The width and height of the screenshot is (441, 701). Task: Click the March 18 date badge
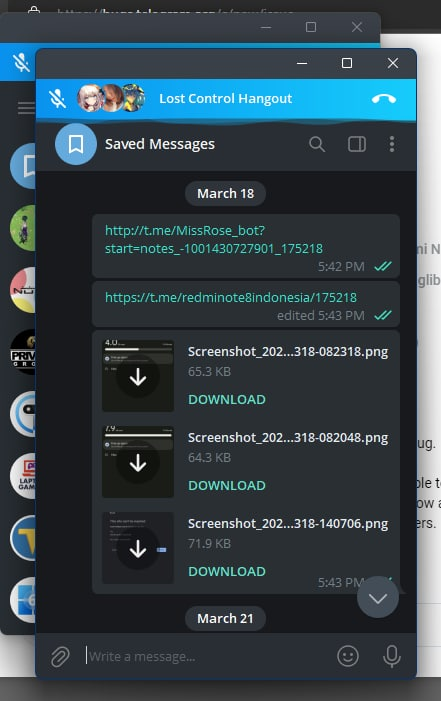pyautogui.click(x=225, y=193)
